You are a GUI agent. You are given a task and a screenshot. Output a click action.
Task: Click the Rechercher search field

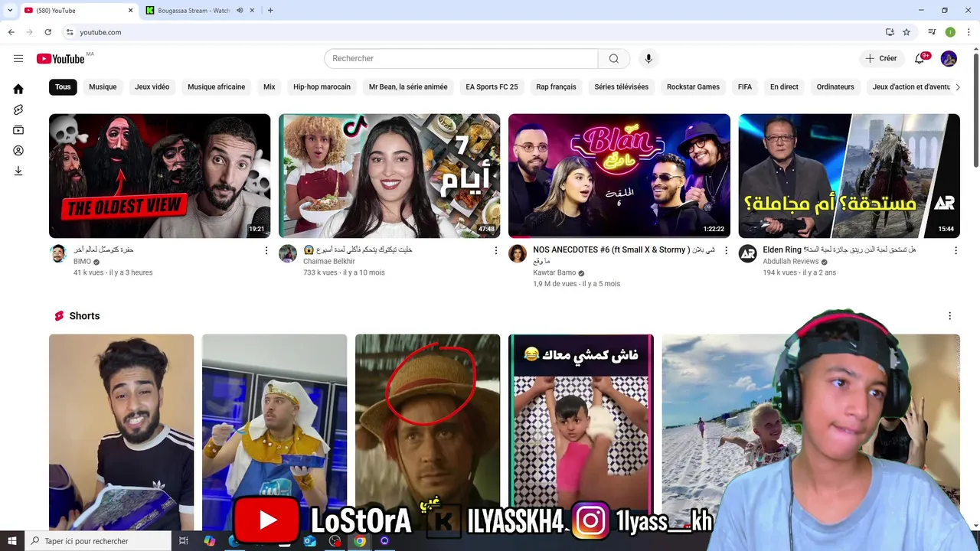(x=461, y=58)
